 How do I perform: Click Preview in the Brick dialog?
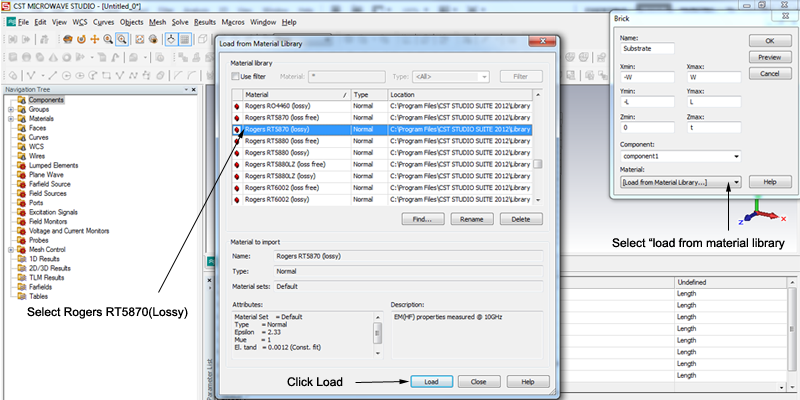click(x=770, y=57)
